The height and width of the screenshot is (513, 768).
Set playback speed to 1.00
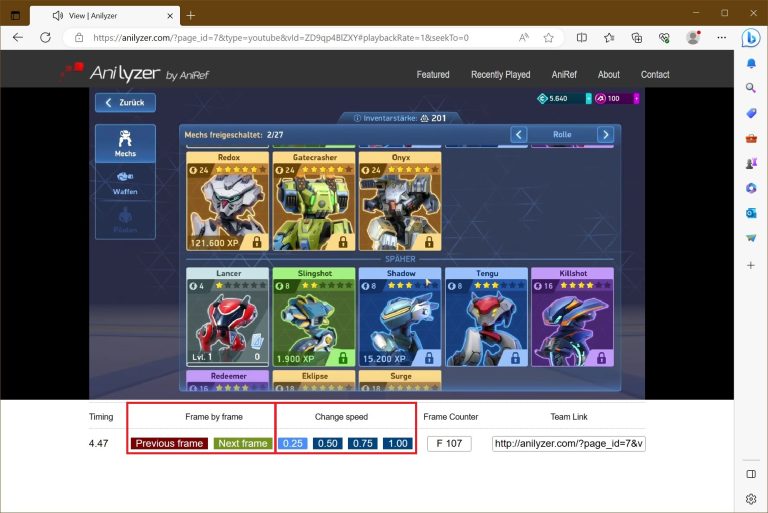click(397, 444)
